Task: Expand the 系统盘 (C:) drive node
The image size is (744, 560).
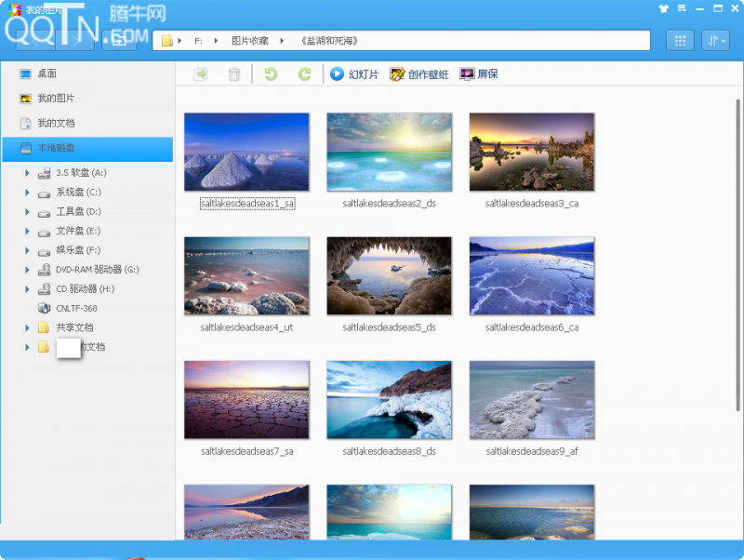Action: (28, 193)
